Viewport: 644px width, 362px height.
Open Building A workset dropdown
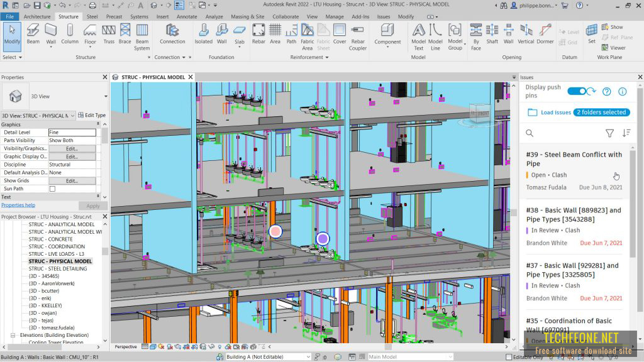coord(308,357)
